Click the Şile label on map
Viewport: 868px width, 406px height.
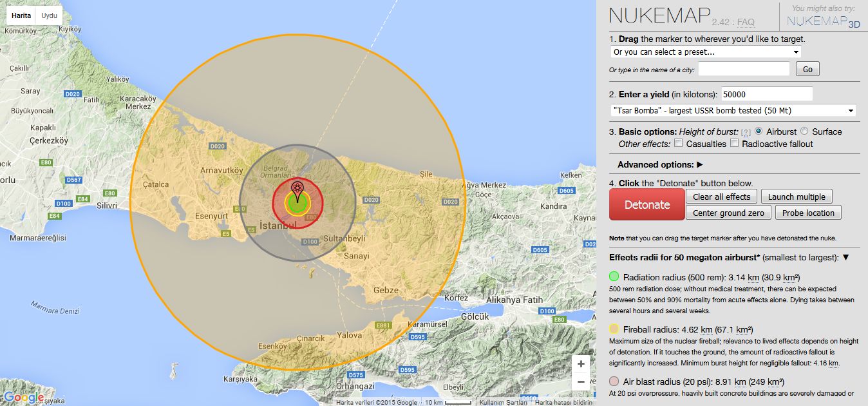pos(426,174)
